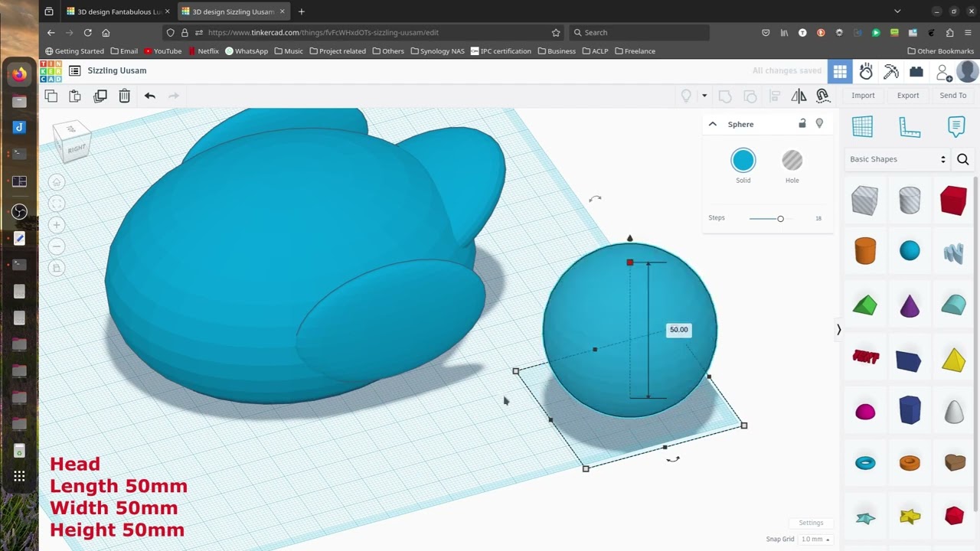Undo the last action
This screenshot has width=980, height=551.
pos(150,96)
